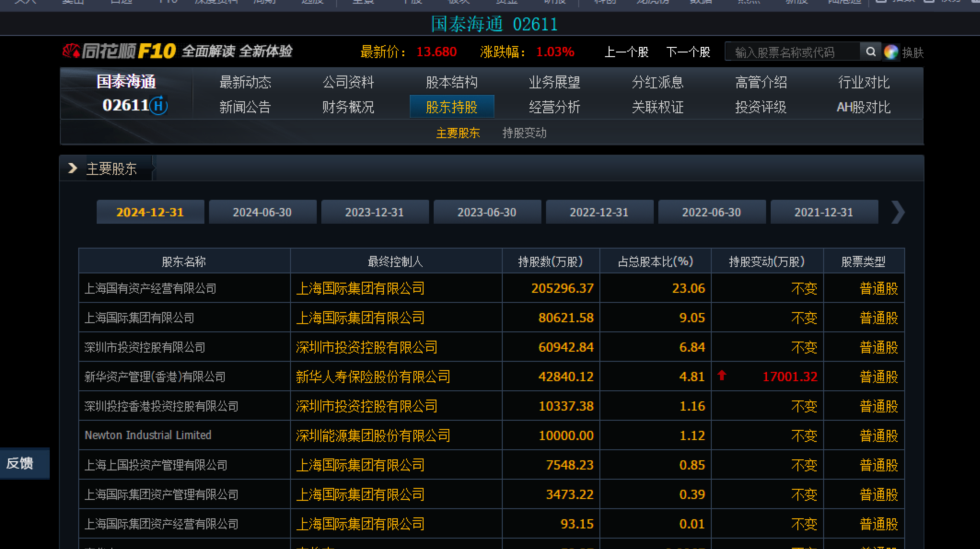This screenshot has width=980, height=549.
Task: Open the 关联权证 tab
Action: click(x=658, y=107)
